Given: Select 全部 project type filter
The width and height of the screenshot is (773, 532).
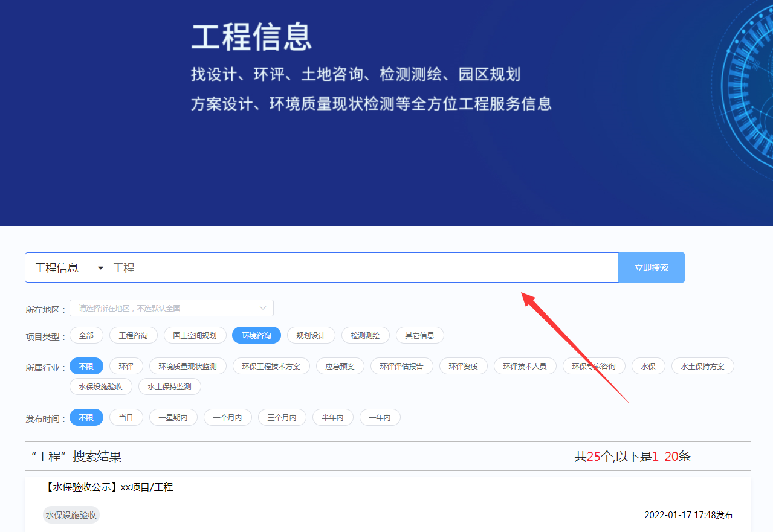Looking at the screenshot, I should point(86,335).
